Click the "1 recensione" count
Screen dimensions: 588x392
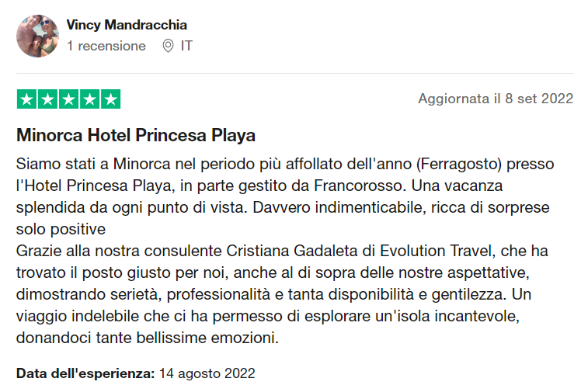(106, 47)
